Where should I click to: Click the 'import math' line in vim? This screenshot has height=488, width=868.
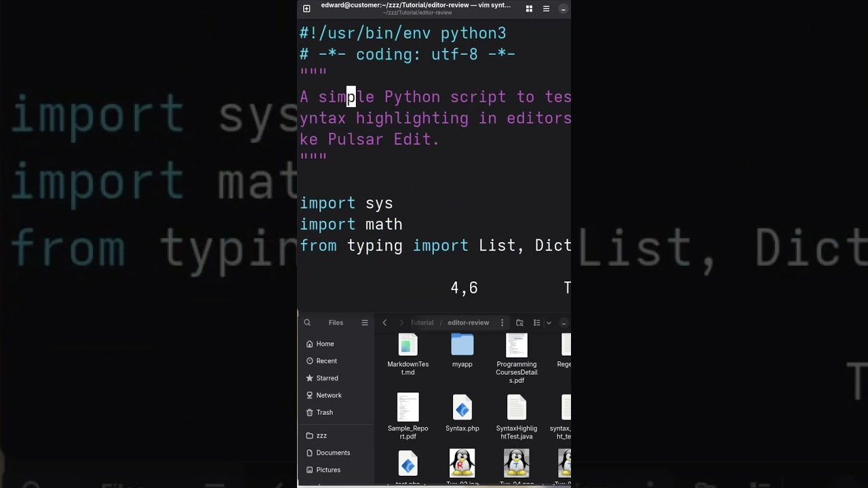coord(351,224)
